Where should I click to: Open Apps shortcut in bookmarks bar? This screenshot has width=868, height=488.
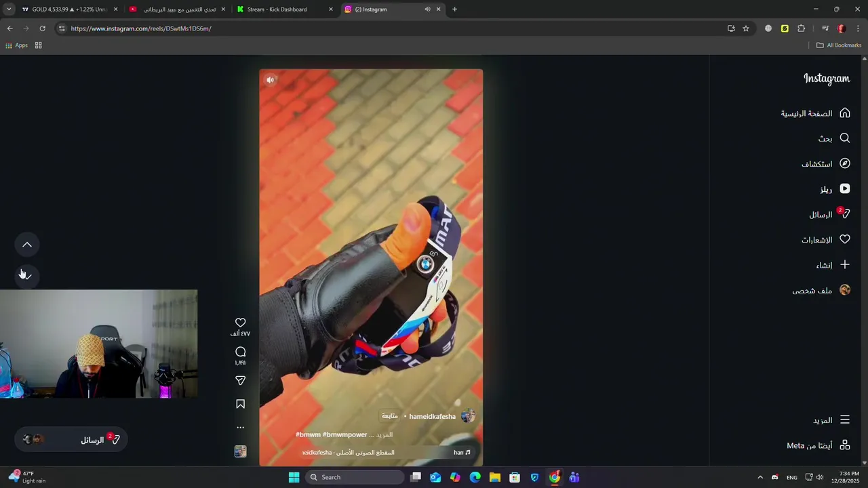16,45
